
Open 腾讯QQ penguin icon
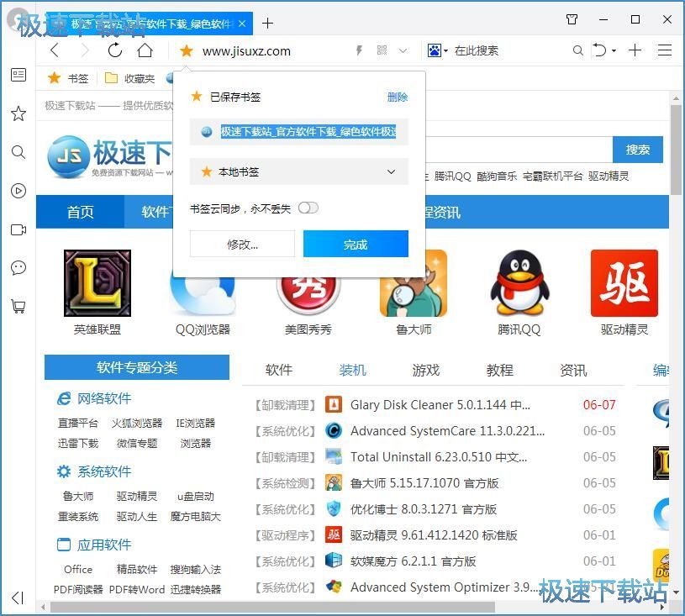click(x=519, y=283)
